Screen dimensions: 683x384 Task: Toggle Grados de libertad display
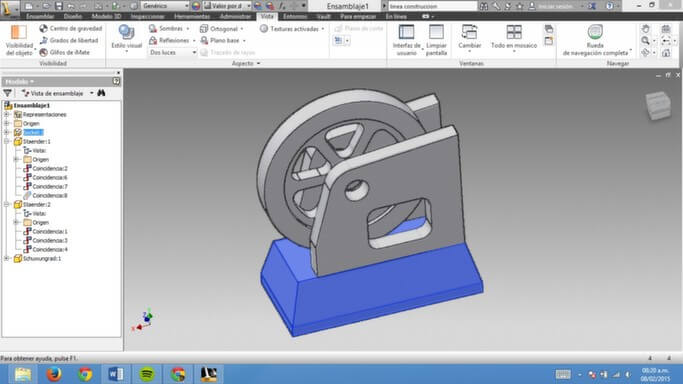[x=69, y=40]
